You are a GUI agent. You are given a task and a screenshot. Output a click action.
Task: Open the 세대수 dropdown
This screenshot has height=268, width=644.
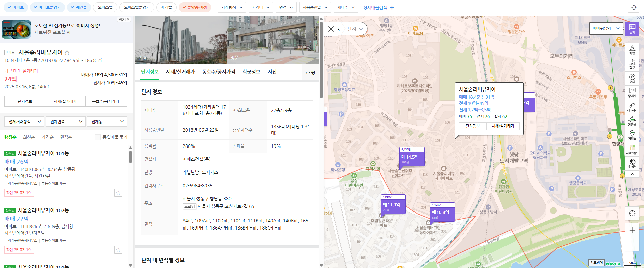(346, 7)
